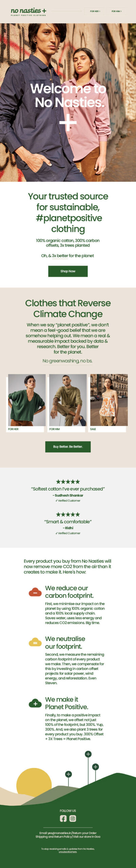Click the Email yes@nonasties.in link
Viewport: 136px width, 868px height.
(x=55, y=833)
